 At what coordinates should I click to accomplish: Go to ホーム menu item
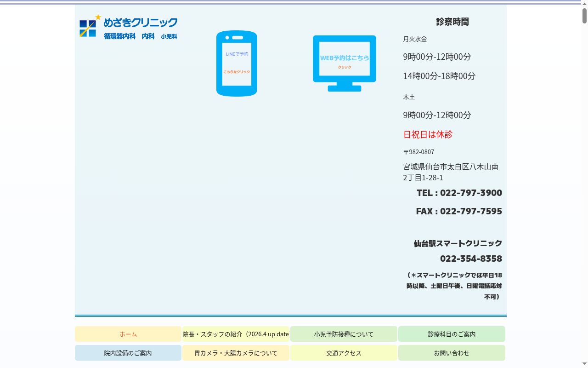point(128,334)
